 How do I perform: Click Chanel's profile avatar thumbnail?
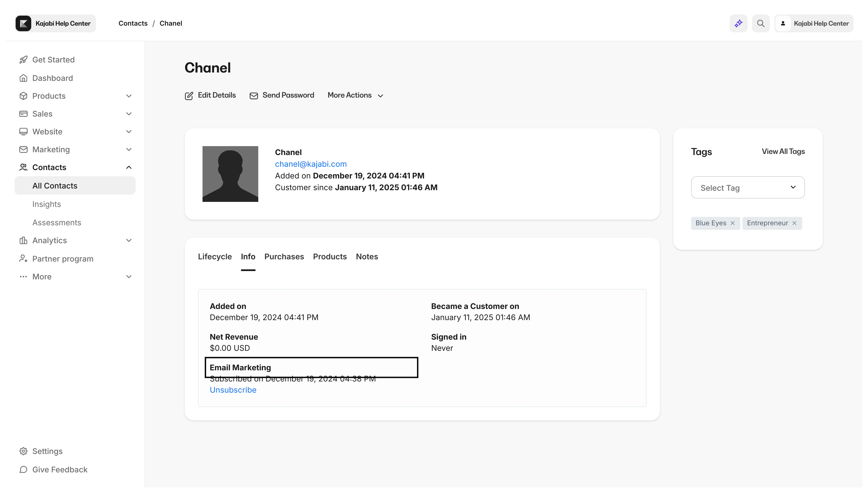click(x=230, y=174)
